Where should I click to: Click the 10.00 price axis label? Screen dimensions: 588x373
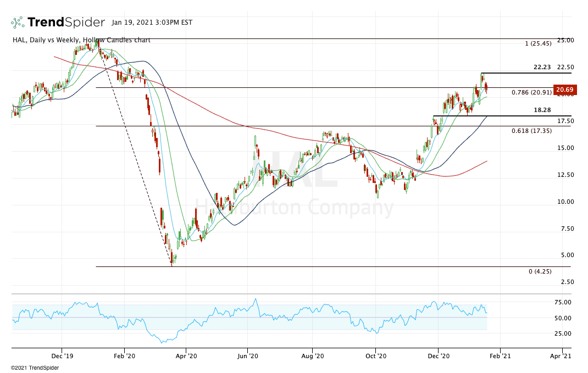[565, 202]
